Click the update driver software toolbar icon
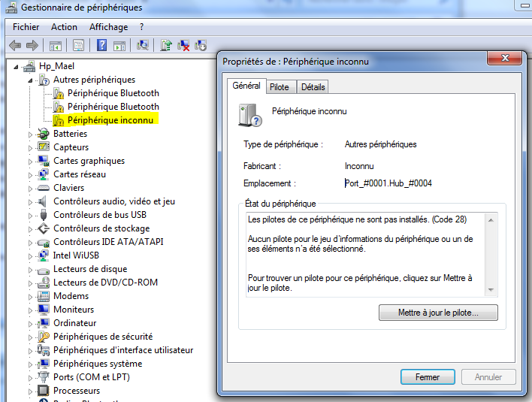 pyautogui.click(x=167, y=45)
